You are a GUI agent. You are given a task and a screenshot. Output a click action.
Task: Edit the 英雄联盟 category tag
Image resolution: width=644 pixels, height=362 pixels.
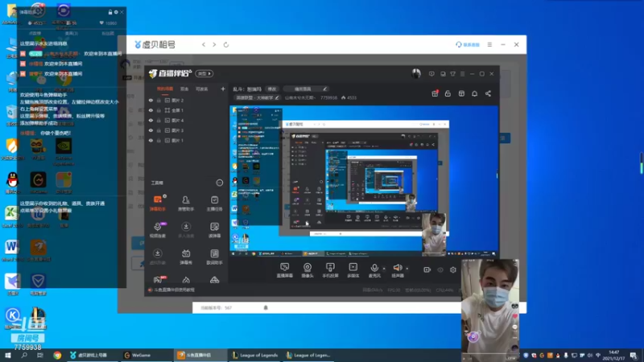coord(258,97)
